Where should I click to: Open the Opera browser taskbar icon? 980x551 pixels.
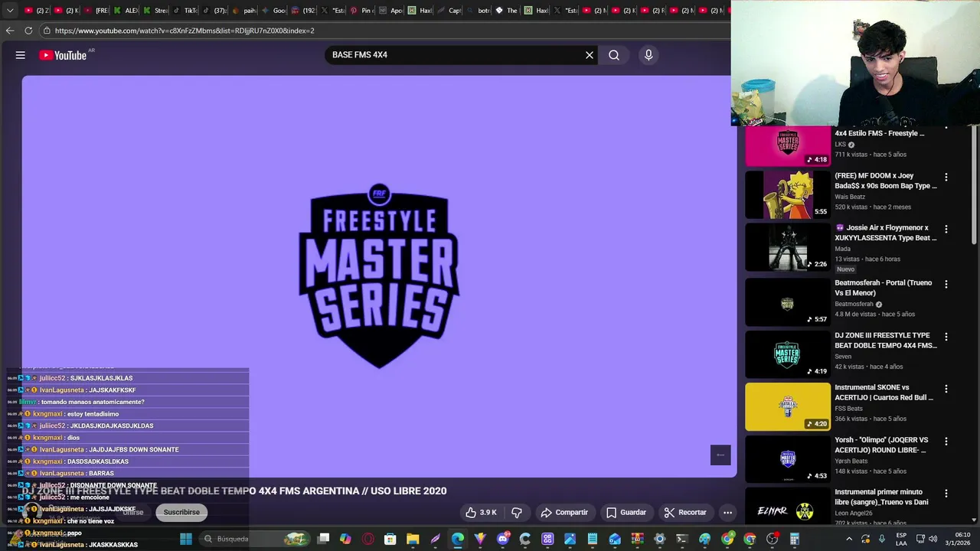367,539
